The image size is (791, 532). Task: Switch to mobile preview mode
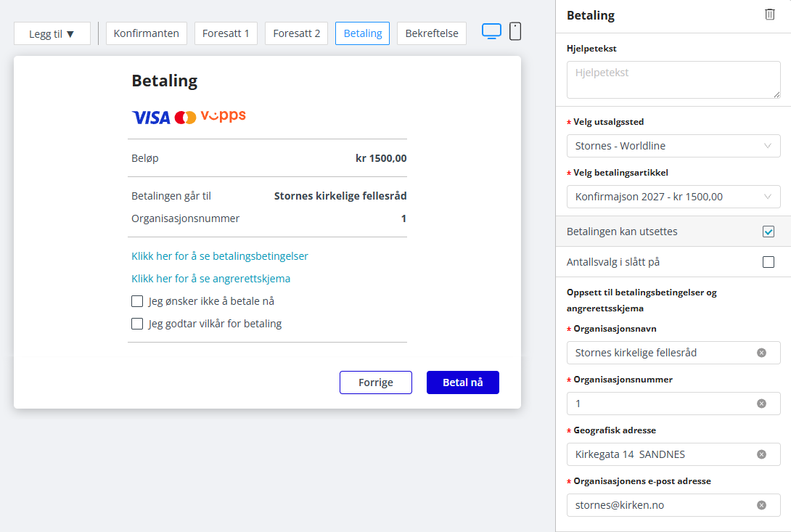click(x=515, y=31)
